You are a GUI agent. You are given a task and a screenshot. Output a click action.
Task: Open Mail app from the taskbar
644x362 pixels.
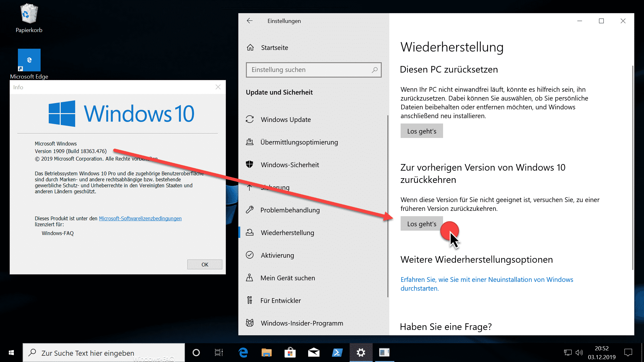tap(314, 353)
